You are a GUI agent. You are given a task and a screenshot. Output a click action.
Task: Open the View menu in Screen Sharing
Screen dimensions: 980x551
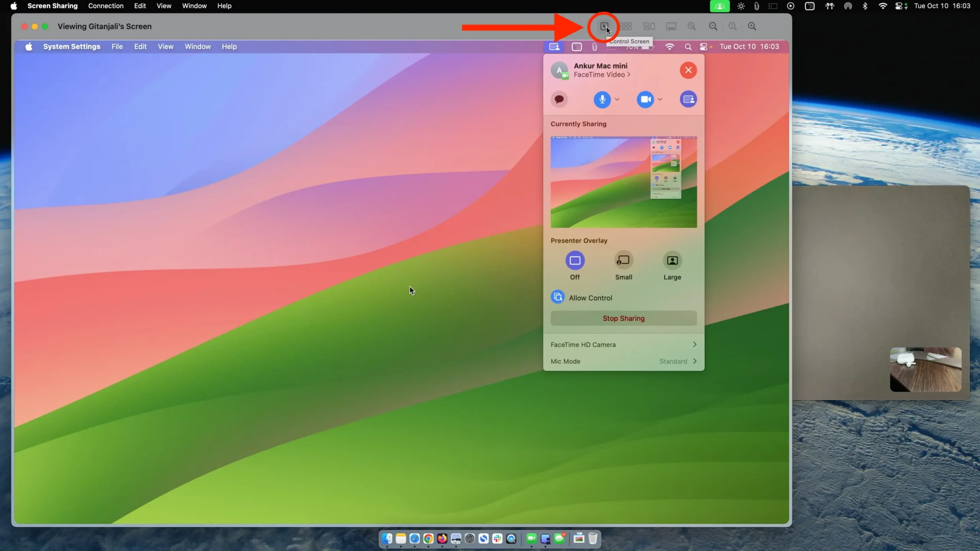pos(163,6)
